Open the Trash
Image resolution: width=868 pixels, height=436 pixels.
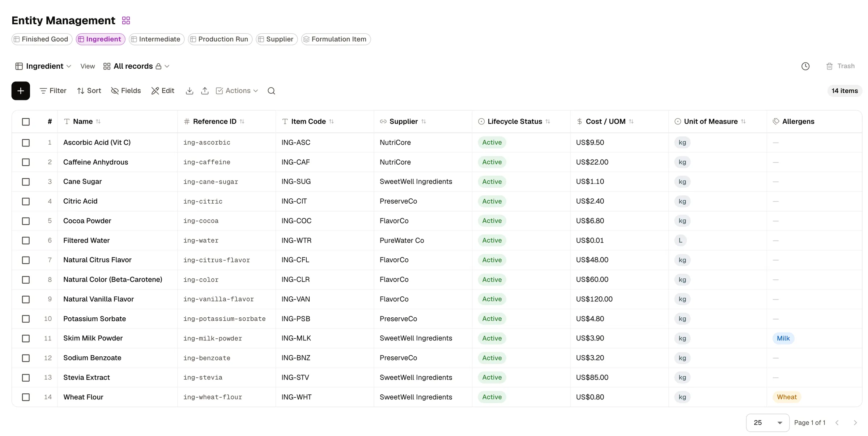pyautogui.click(x=840, y=66)
